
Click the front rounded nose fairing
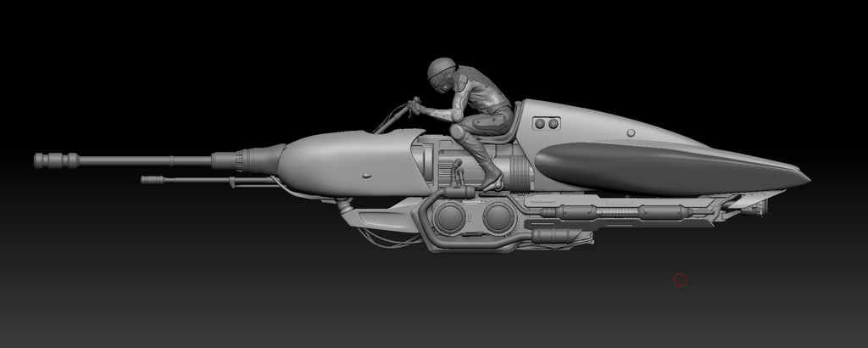point(350,163)
